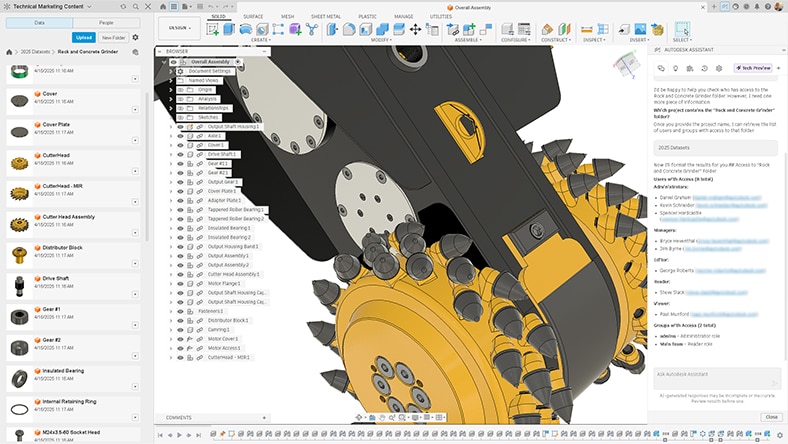Select the Press Pull tool in Modify

[332, 29]
